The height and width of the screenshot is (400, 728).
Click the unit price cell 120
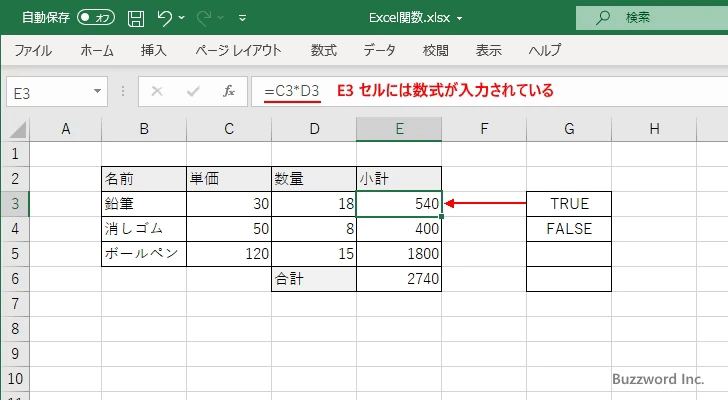coord(229,254)
